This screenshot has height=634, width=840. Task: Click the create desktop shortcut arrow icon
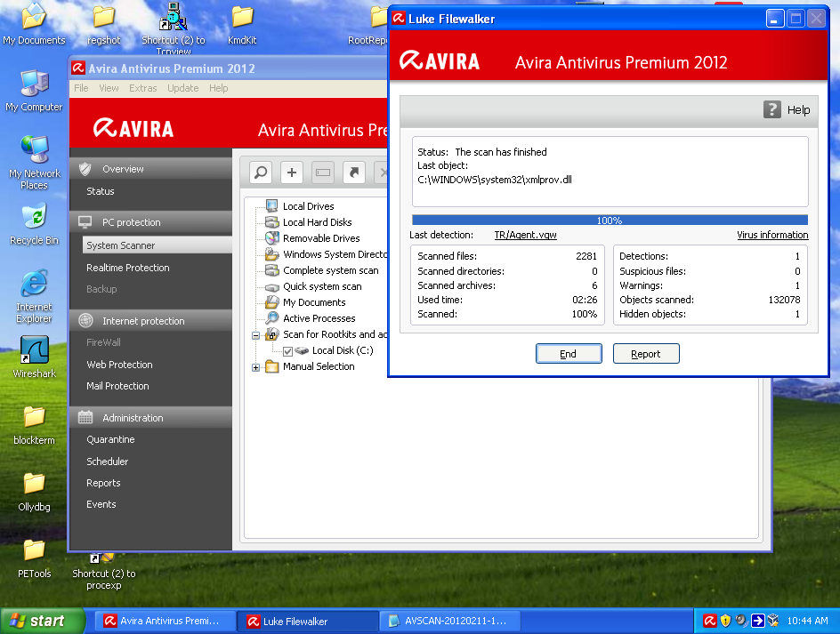353,173
